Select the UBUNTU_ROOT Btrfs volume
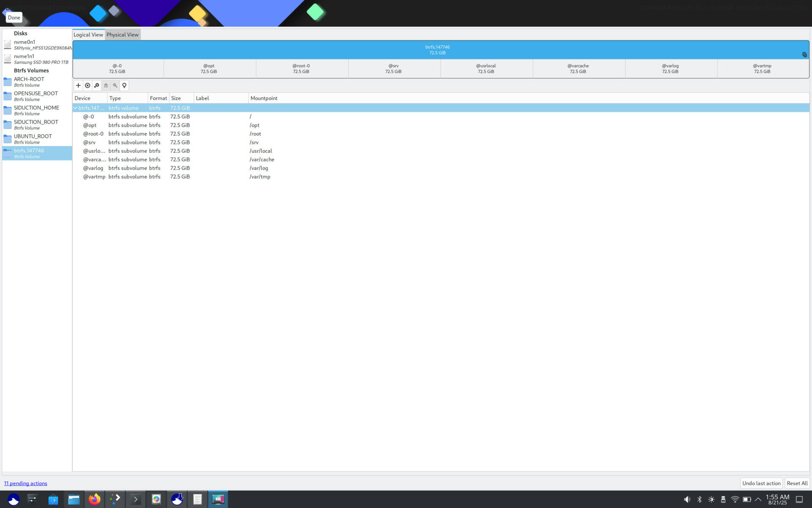 pyautogui.click(x=37, y=139)
